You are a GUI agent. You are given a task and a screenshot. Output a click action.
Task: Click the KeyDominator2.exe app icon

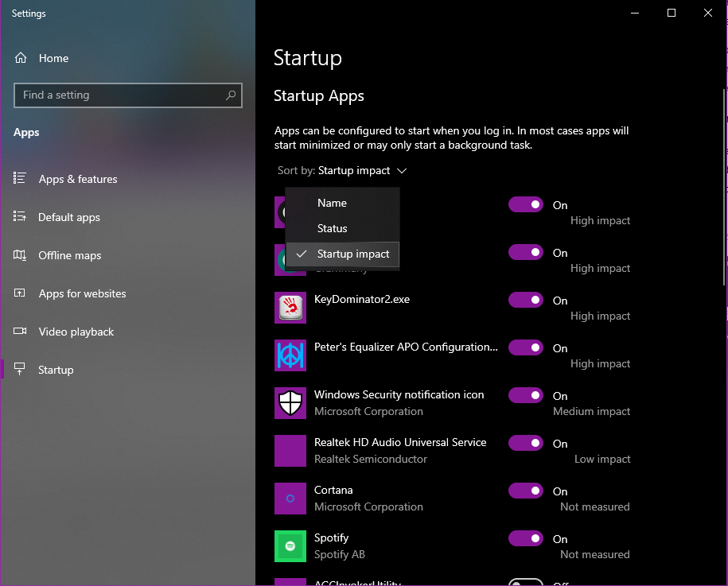(x=290, y=308)
